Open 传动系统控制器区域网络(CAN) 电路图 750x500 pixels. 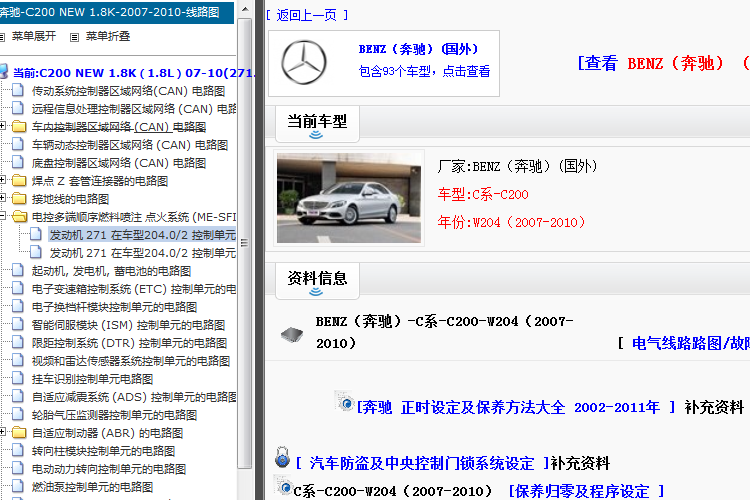(x=128, y=91)
